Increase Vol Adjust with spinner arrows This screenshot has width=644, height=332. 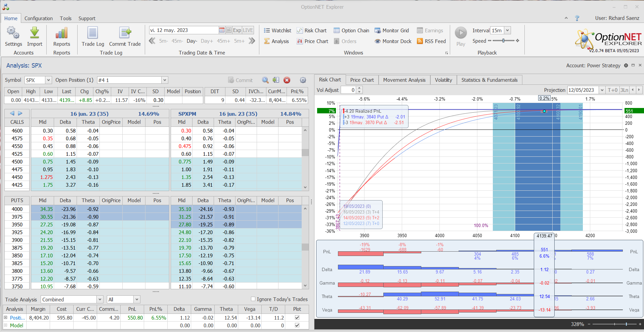pyautogui.click(x=359, y=88)
